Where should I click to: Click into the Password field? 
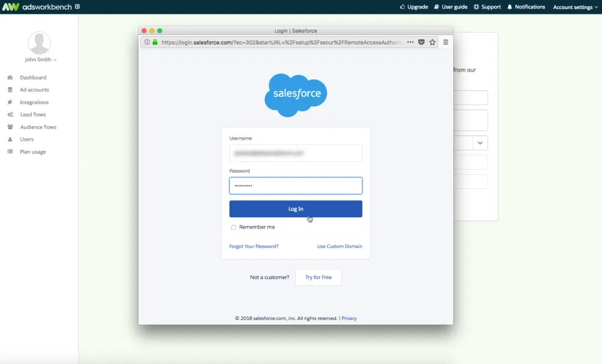point(296,186)
